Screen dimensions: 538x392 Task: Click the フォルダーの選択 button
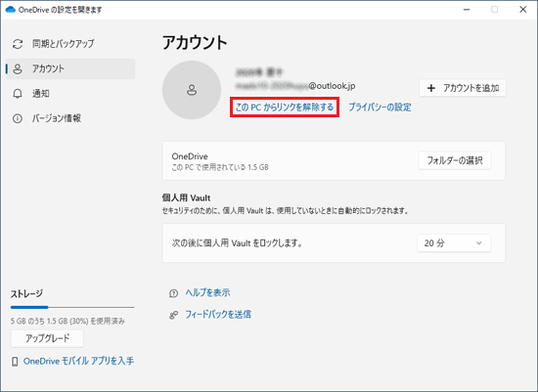455,160
